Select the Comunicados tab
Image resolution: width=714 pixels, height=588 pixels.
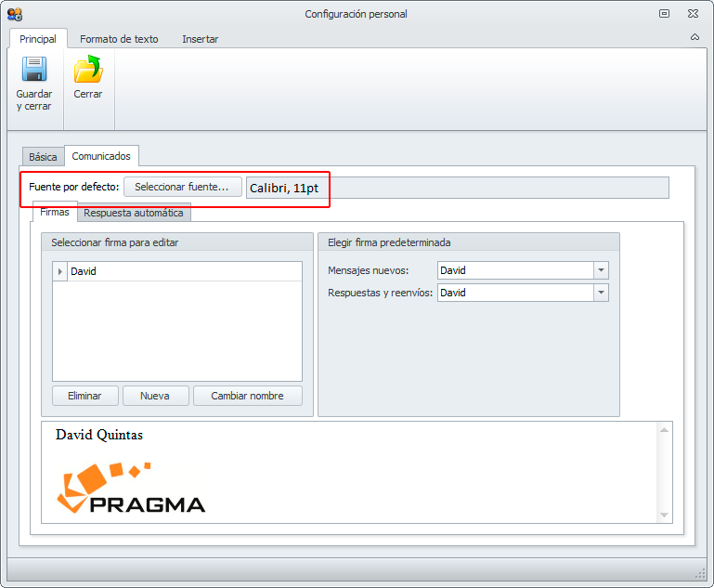(101, 156)
